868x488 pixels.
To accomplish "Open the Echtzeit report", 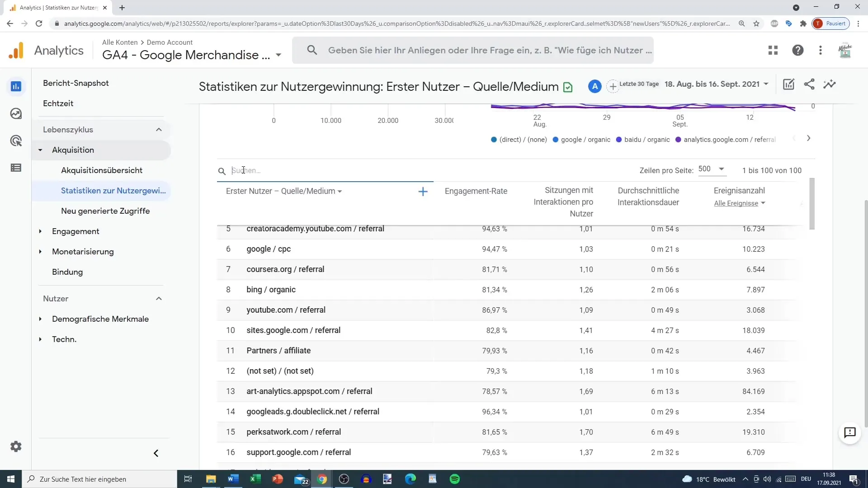I will tap(58, 103).
